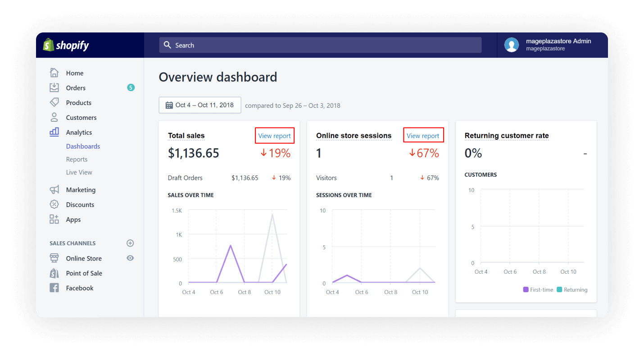
Task: Select the First-time legend marker
Action: (x=526, y=289)
